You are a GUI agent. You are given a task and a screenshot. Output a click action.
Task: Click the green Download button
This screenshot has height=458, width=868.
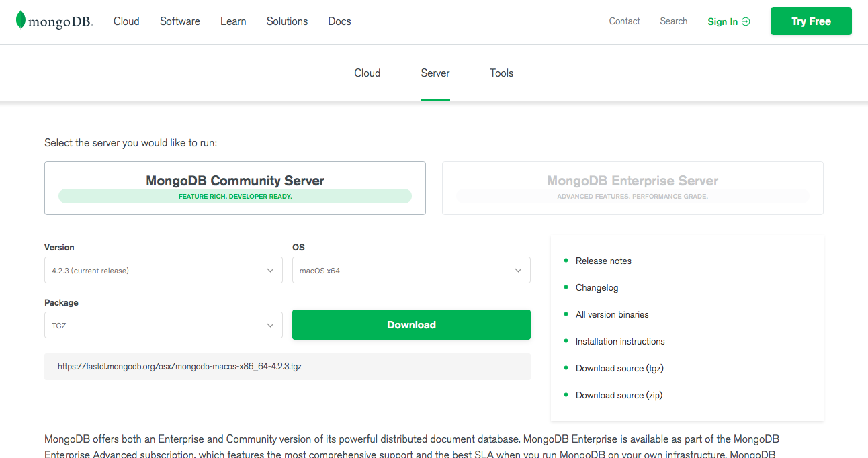pyautogui.click(x=411, y=325)
